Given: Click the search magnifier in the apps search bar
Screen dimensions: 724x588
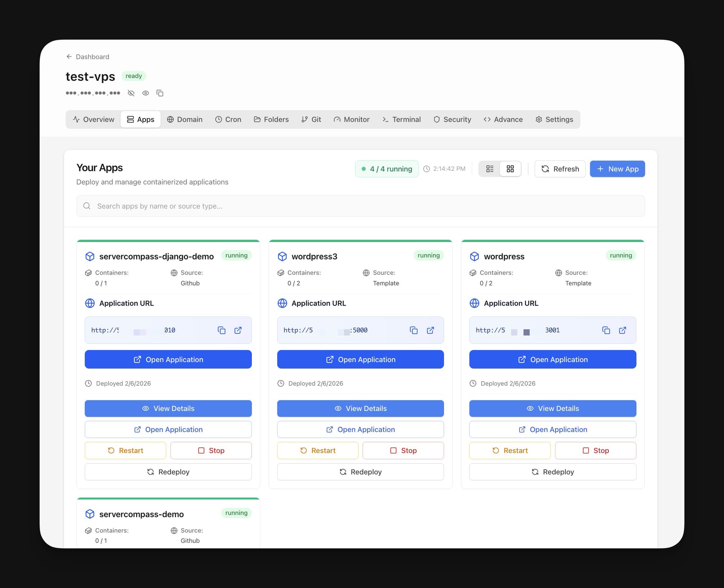Looking at the screenshot, I should pos(87,206).
